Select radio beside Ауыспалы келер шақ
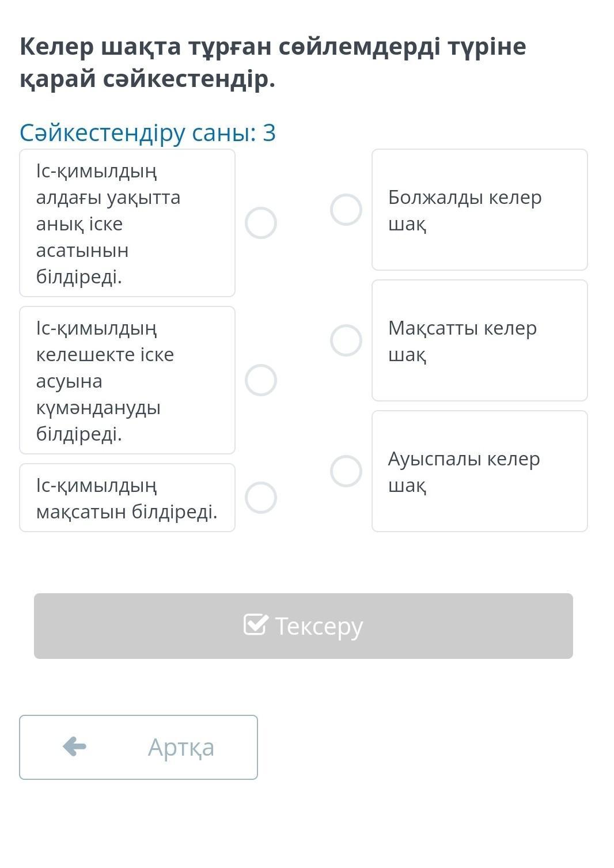Viewport: 614px width, 868px height. [346, 471]
